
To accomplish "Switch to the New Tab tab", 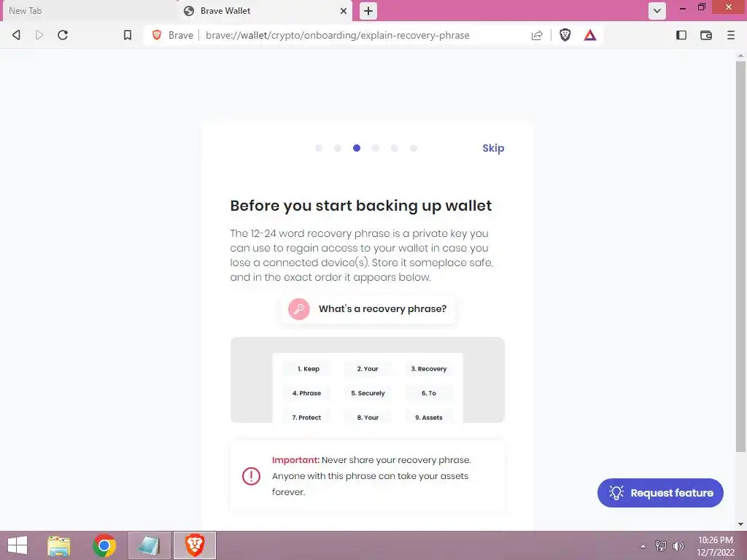I will tap(88, 10).
